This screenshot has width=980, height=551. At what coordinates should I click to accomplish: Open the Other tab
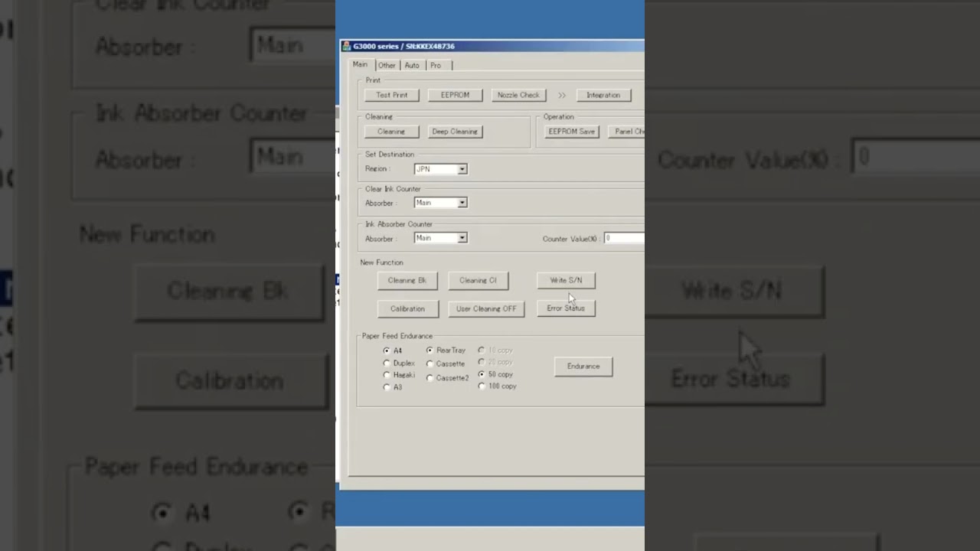tap(387, 66)
